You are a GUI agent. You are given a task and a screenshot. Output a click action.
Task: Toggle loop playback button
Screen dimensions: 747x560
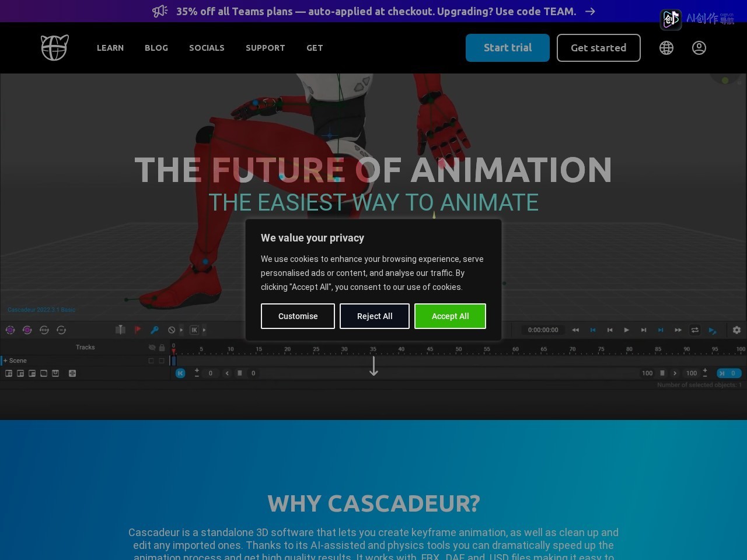pyautogui.click(x=695, y=330)
